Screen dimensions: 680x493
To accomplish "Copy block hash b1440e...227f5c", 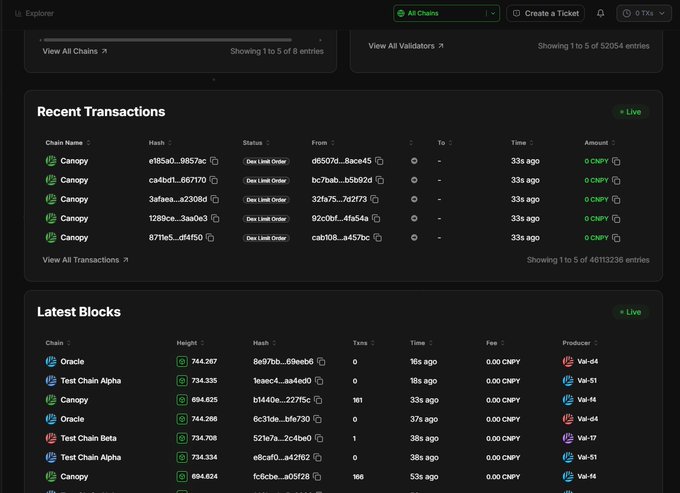I will (318, 400).
